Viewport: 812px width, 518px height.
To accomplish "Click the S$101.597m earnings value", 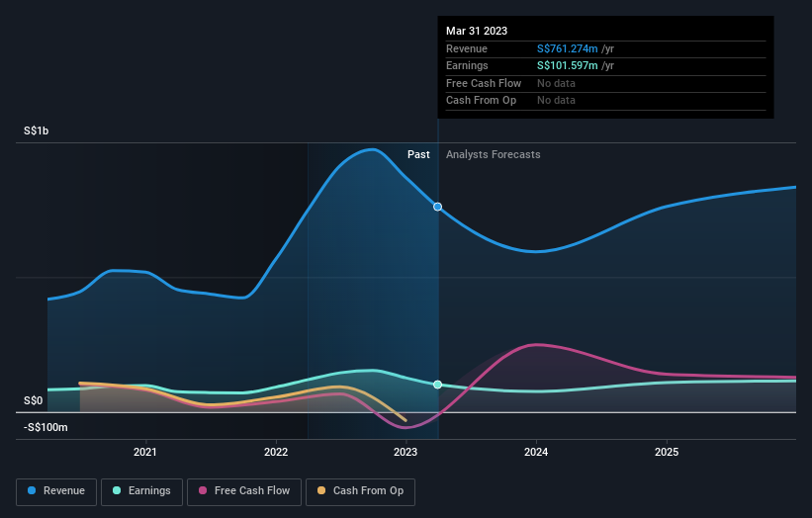I will (567, 65).
